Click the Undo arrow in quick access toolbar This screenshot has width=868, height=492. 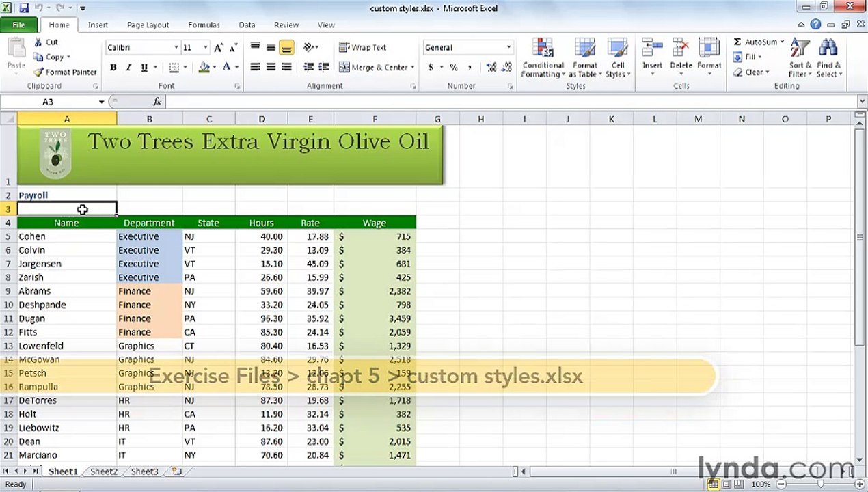[40, 8]
